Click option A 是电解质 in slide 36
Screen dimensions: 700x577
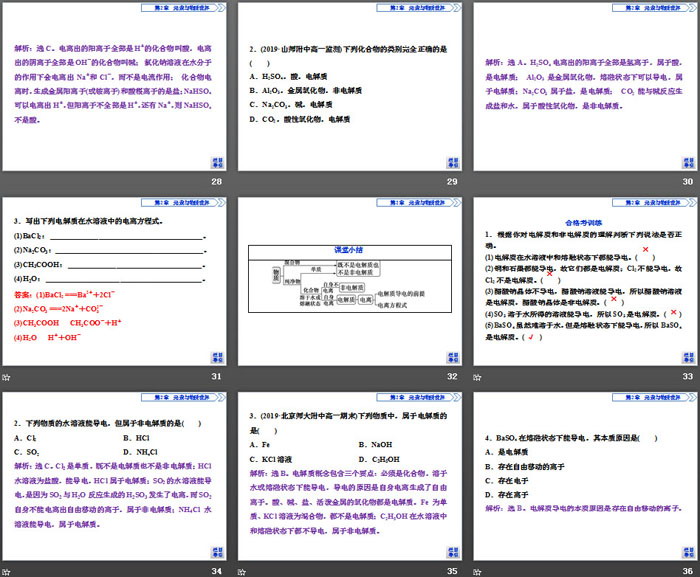tap(507, 452)
